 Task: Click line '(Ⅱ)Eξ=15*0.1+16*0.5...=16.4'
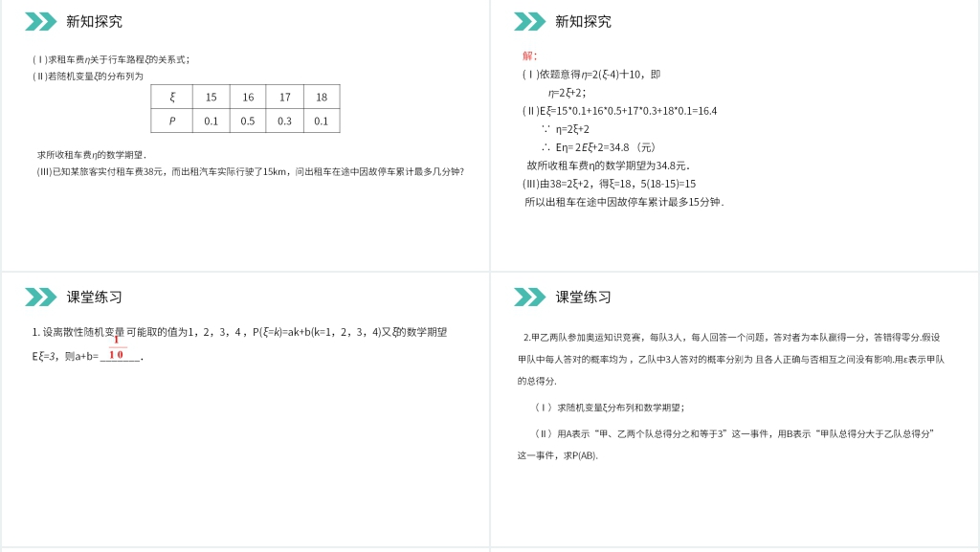[619, 111]
